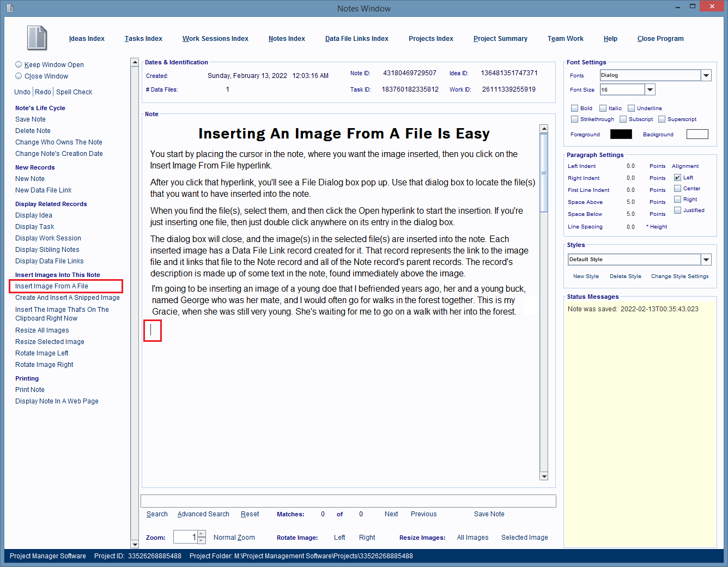Click New Style link

[x=586, y=276]
